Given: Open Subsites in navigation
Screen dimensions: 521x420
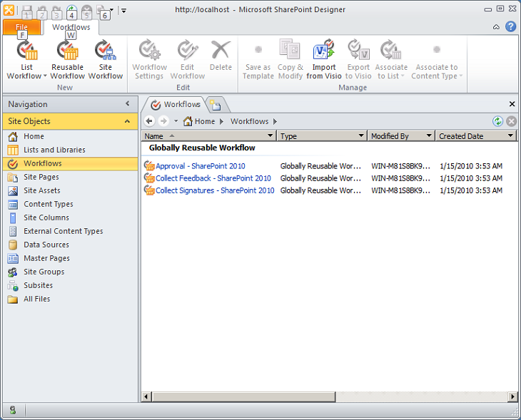Looking at the screenshot, I should coord(70,285).
